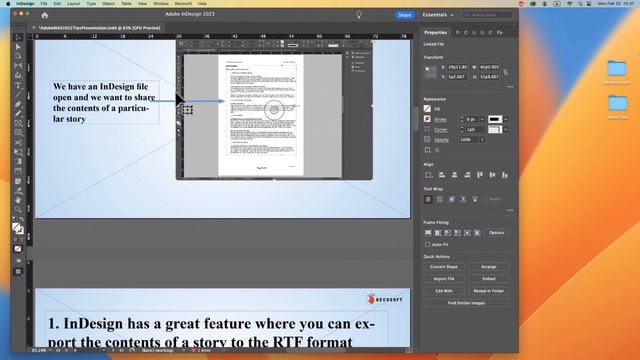Select the Scissors tool
The image size is (640, 360).
[x=18, y=142]
